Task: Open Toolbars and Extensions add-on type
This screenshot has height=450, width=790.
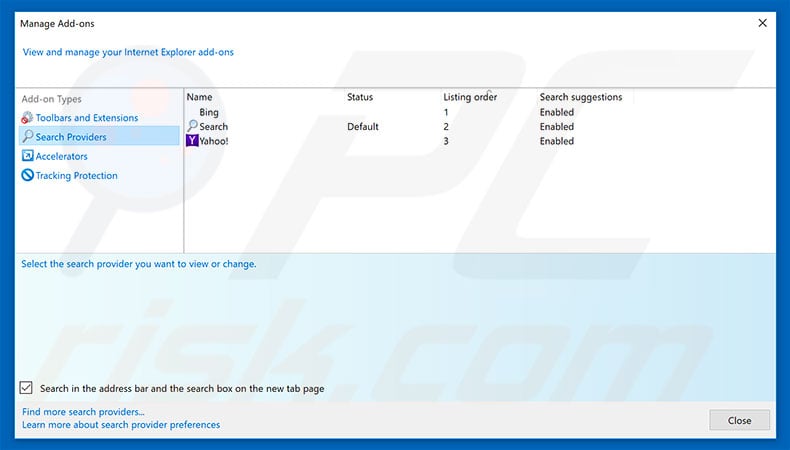Action: 87,117
